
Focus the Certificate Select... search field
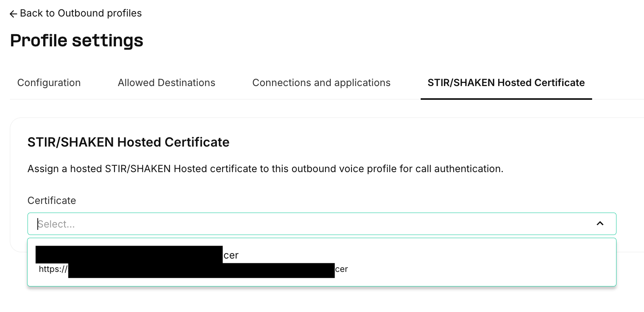[322, 224]
